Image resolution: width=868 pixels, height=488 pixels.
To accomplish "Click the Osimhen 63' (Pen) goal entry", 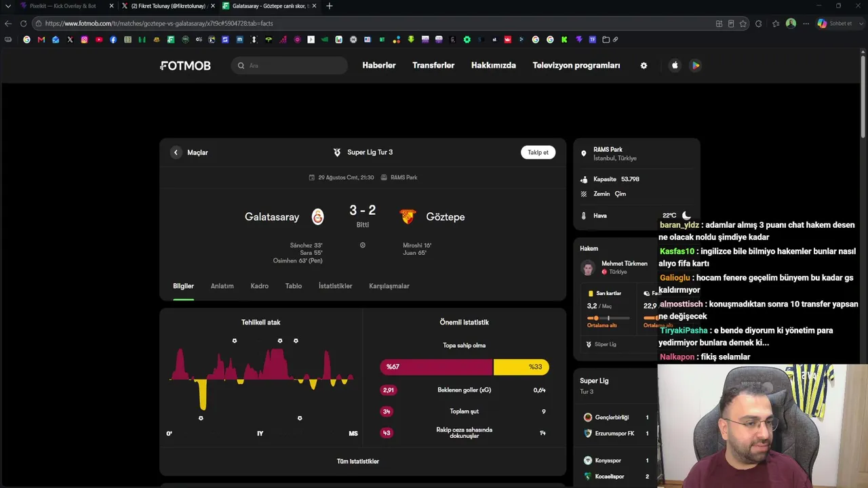I will [298, 261].
